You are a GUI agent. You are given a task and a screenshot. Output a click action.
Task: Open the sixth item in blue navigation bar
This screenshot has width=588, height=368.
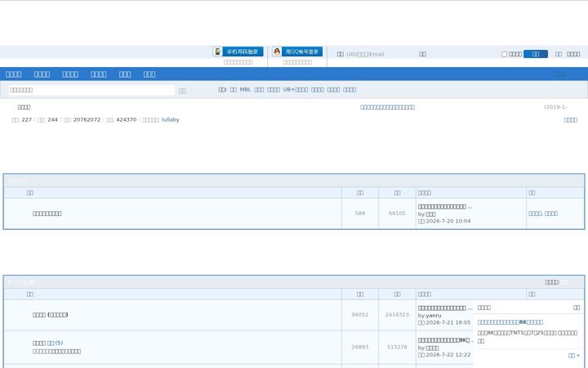click(149, 74)
